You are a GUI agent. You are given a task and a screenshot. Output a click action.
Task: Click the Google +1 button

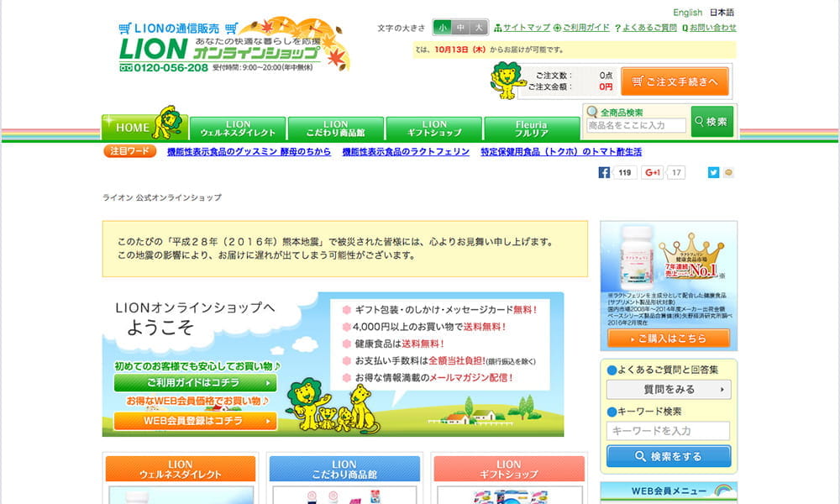(652, 172)
